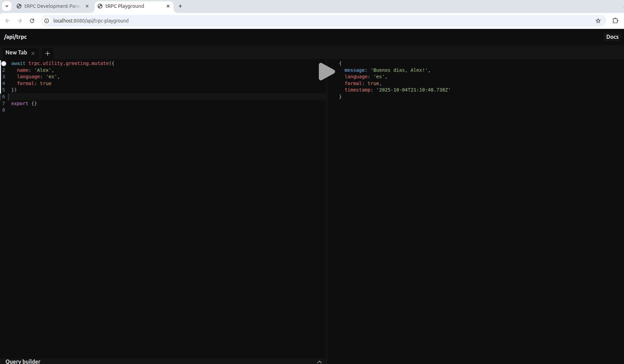This screenshot has width=624, height=364.
Task: Open a new browser tab
Action: [x=180, y=6]
